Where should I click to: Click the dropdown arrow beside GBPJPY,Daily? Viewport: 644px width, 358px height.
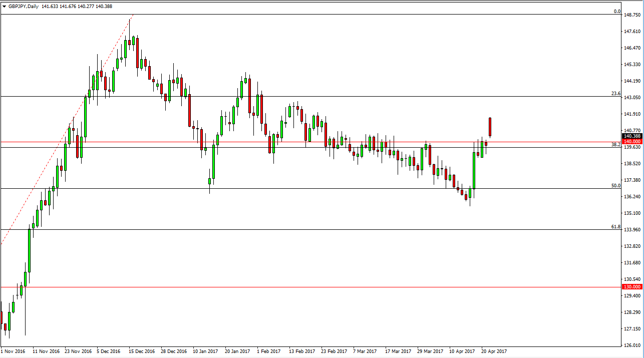coord(5,6)
